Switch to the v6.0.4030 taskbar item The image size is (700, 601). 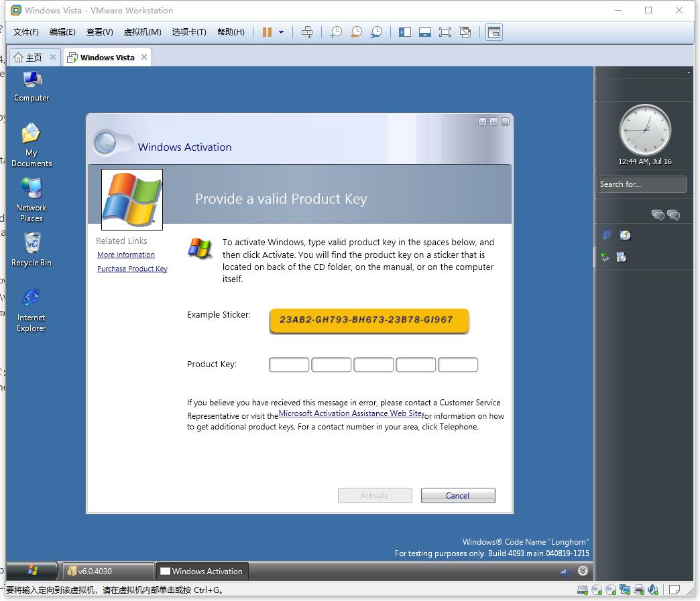108,571
